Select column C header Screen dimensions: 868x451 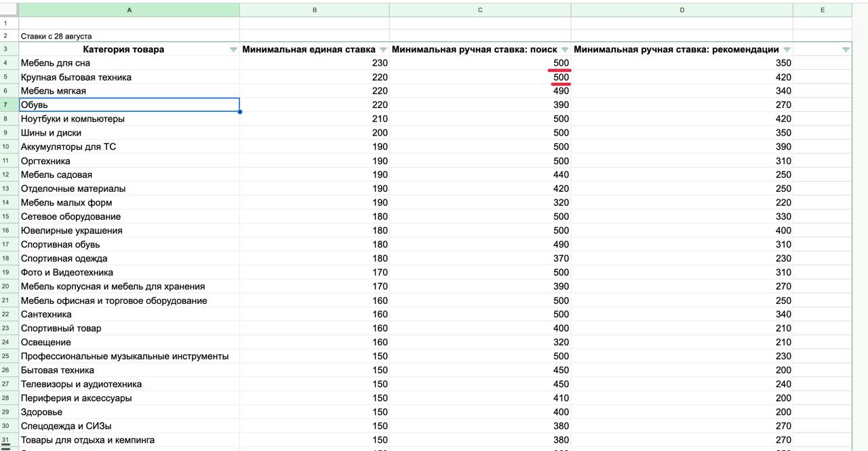480,9
